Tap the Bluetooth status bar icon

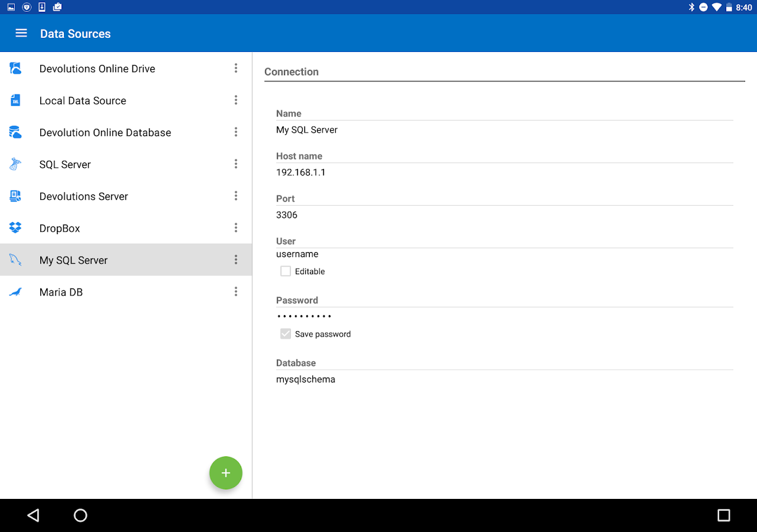pos(691,7)
